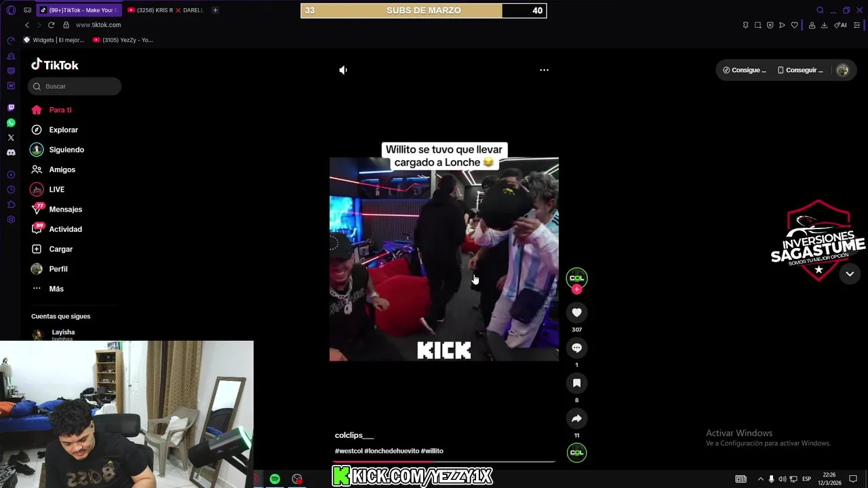
Task: Open Amigos in the sidebar
Action: [53, 169]
